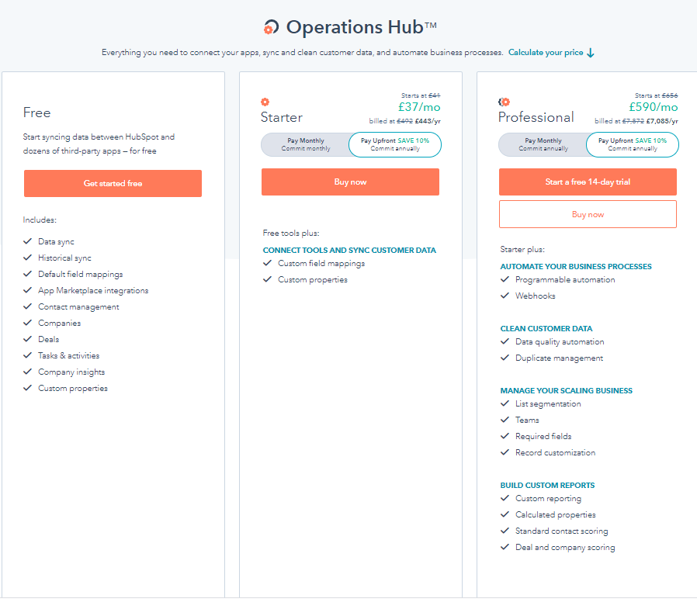The height and width of the screenshot is (616, 697).
Task: Click the Teams feature text
Action: point(527,420)
